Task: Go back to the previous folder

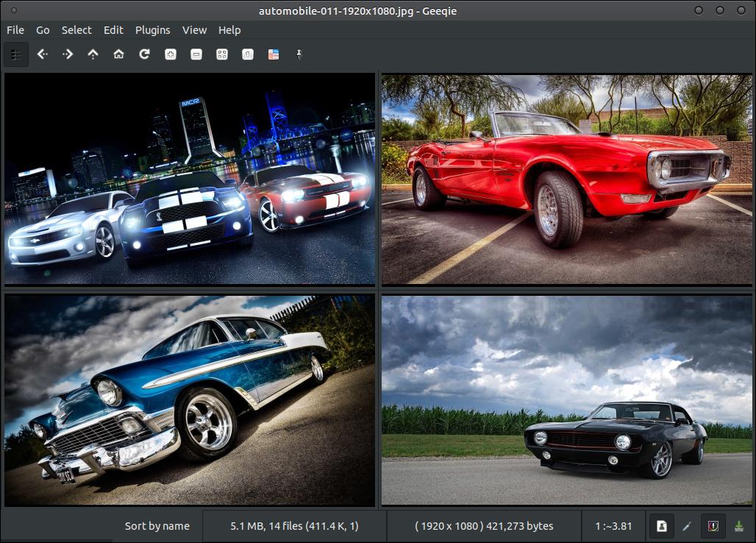Action: point(43,54)
